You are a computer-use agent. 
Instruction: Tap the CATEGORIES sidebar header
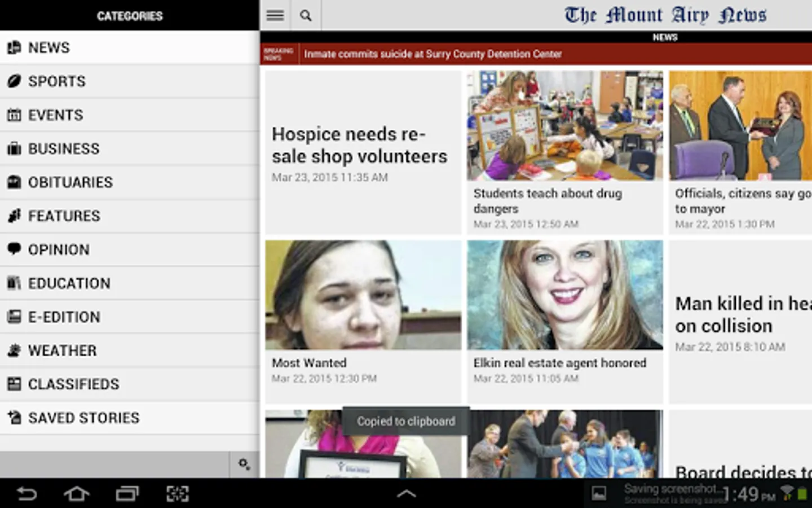click(130, 16)
